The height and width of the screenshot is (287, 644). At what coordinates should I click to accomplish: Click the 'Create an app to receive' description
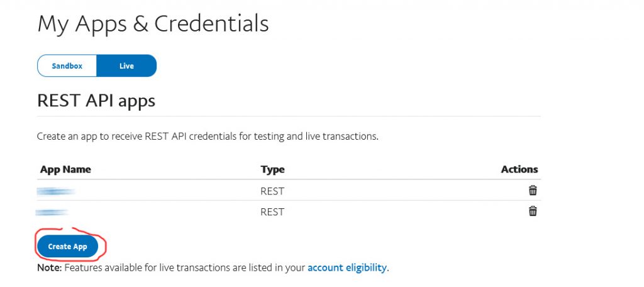coord(208,136)
